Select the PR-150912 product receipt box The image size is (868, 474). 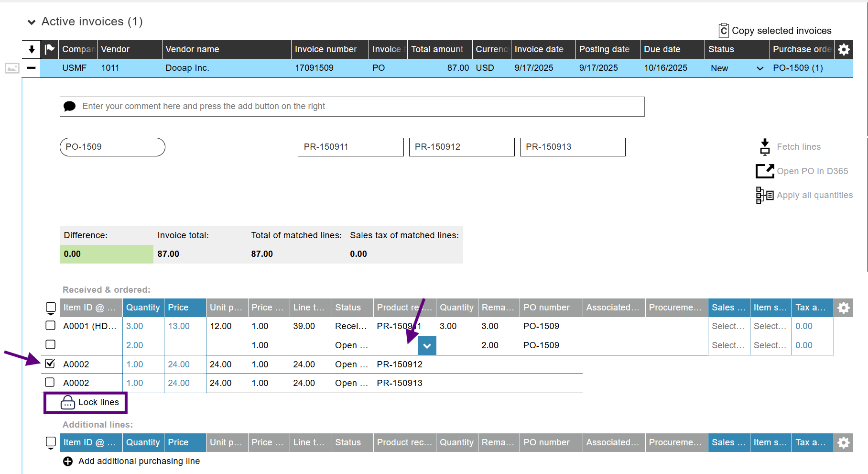(x=461, y=147)
